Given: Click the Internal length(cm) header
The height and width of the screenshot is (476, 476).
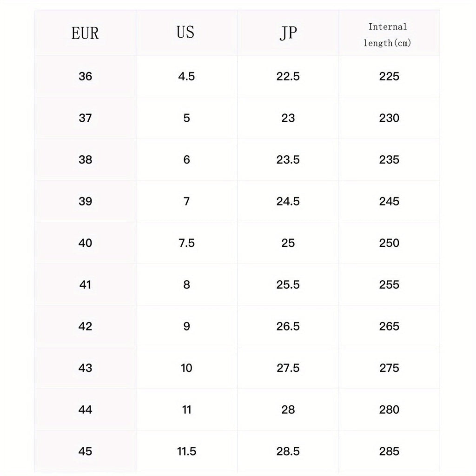Looking at the screenshot, I should point(388,35).
